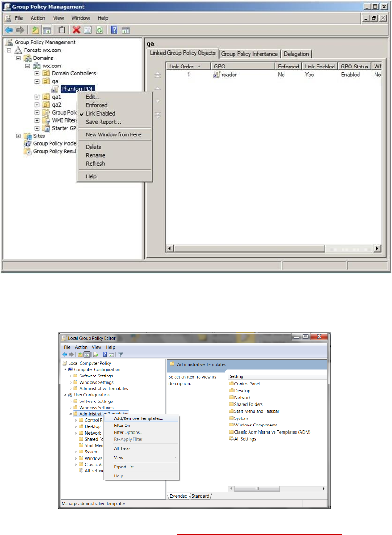Image resolution: width=392 pixels, height=535 pixels.
Task: Click the Properties icon in GPM toolbar
Action: pyautogui.click(x=88, y=30)
